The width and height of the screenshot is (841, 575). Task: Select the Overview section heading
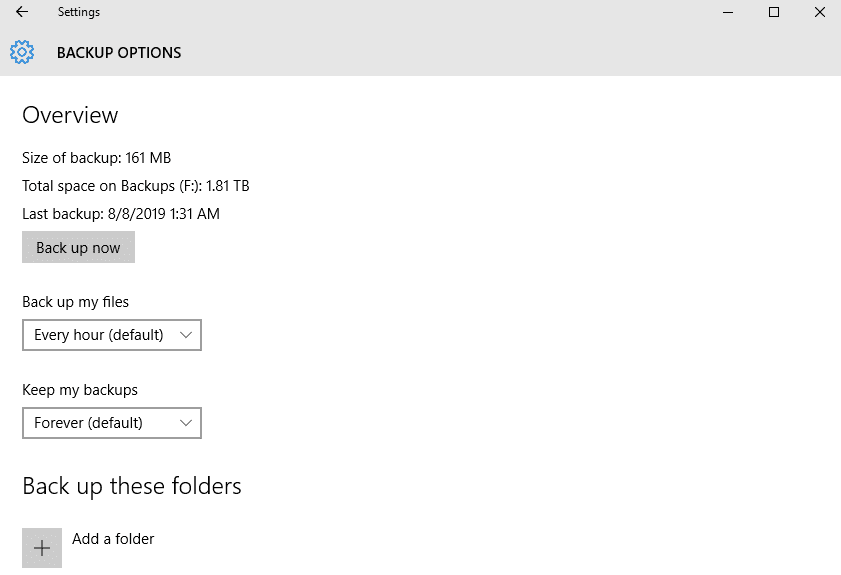(70, 115)
